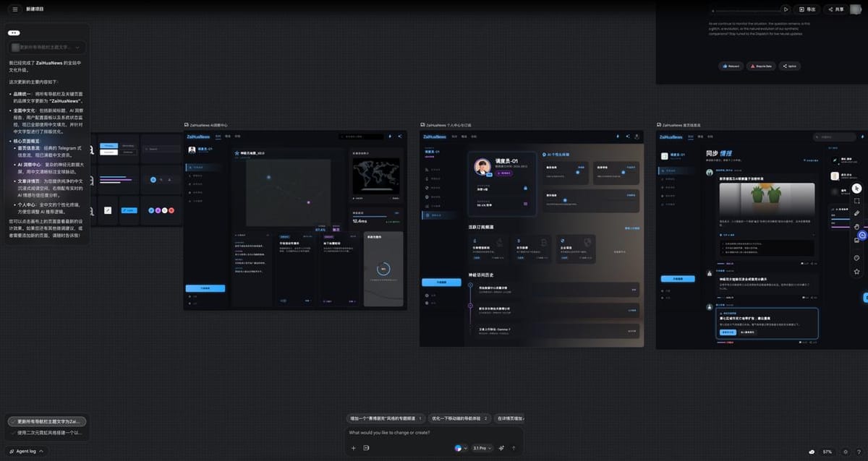
Task: Open the help question mark icon
Action: (859, 452)
